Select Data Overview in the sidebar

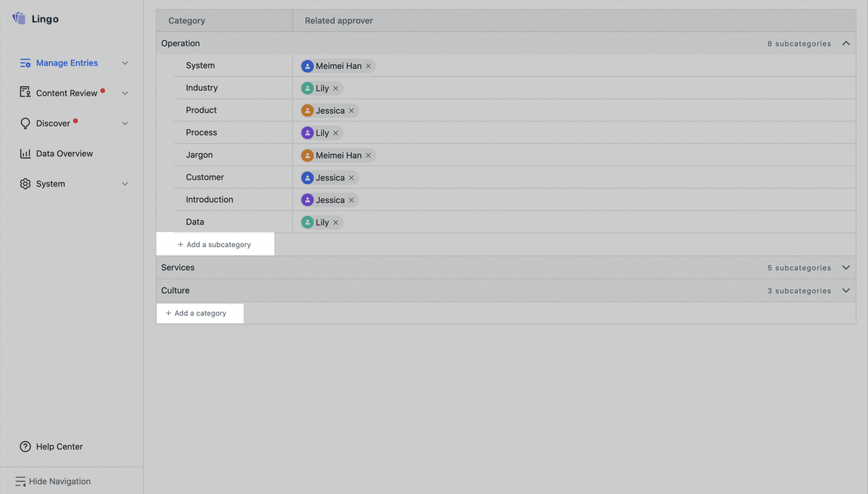tap(64, 153)
